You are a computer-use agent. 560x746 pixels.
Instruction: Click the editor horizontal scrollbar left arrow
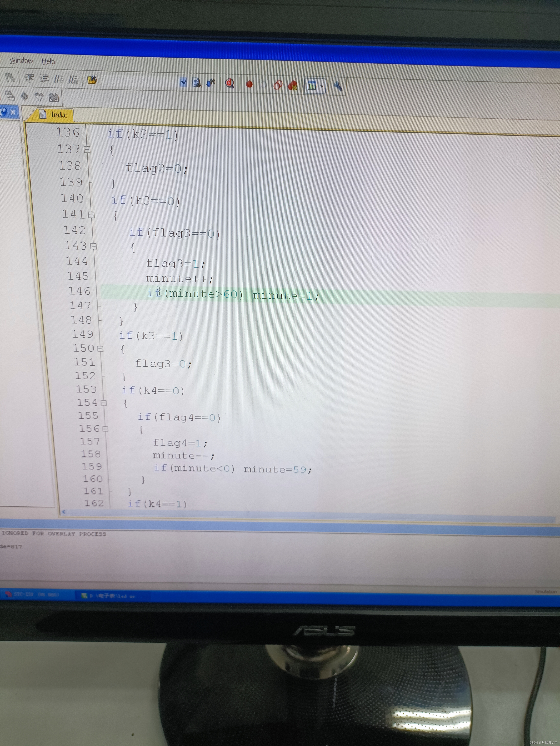tap(64, 512)
